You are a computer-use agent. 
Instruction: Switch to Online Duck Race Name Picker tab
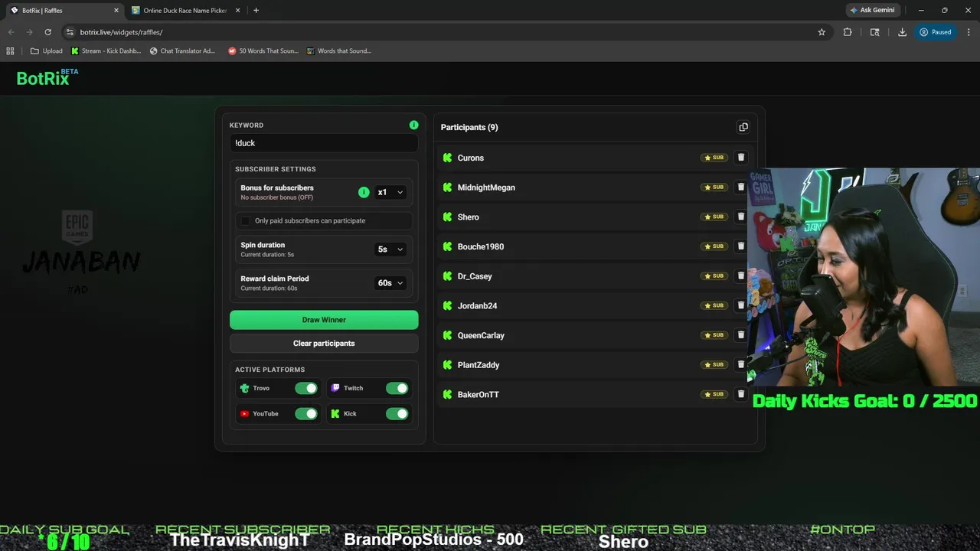point(185,10)
